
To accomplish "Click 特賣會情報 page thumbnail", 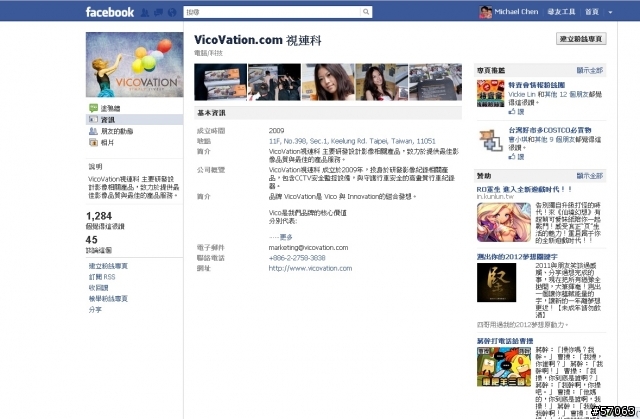I will click(x=491, y=93).
